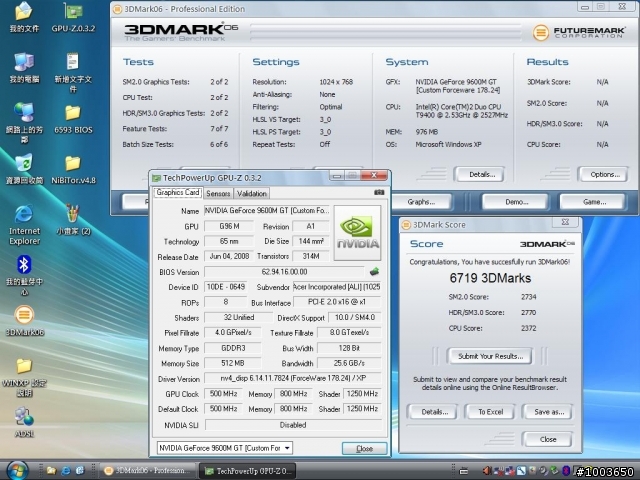Click the NVIDIA logo in GPU-Z
640x480 pixels.
click(x=357, y=233)
